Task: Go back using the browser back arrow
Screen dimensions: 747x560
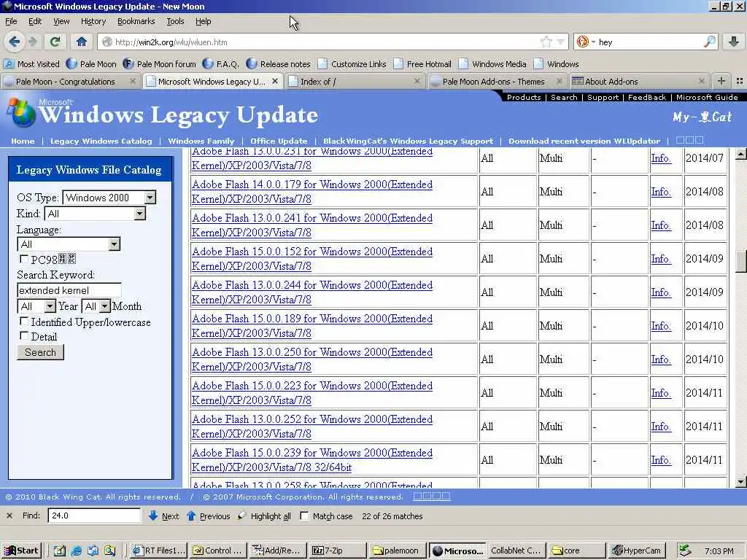Action: coord(15,42)
